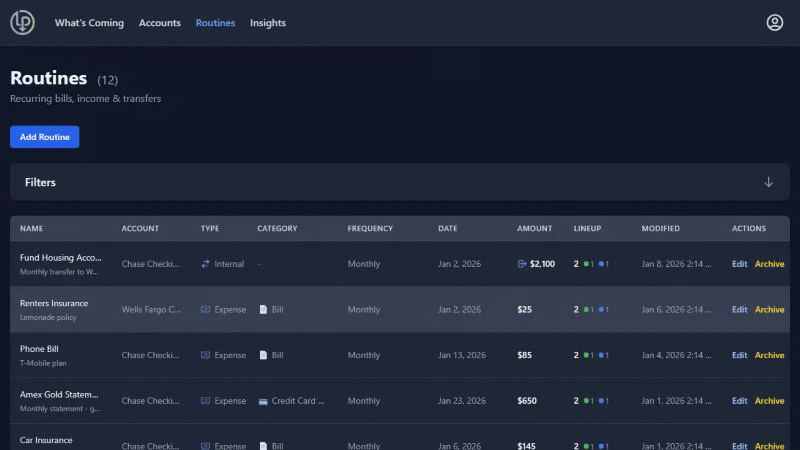The width and height of the screenshot is (800, 450).
Task: Click the Credit Card category icon
Action: coord(263,401)
